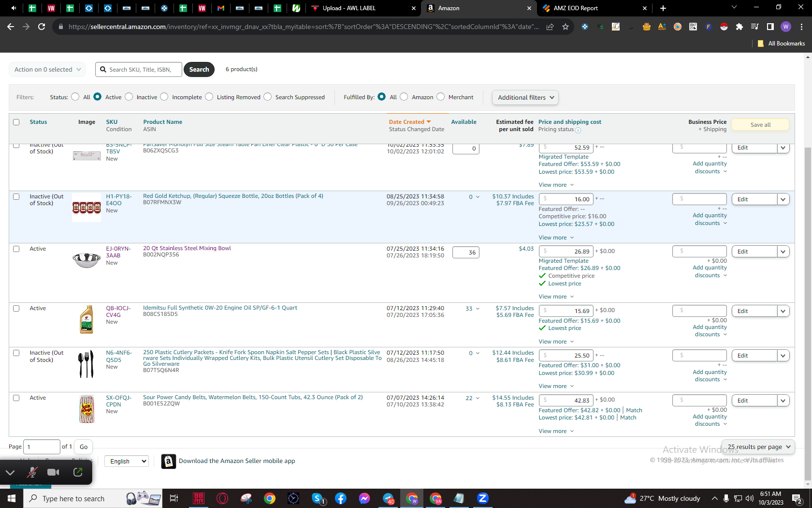
Task: Click the Search SKU, Title, ISBN field
Action: 139,70
